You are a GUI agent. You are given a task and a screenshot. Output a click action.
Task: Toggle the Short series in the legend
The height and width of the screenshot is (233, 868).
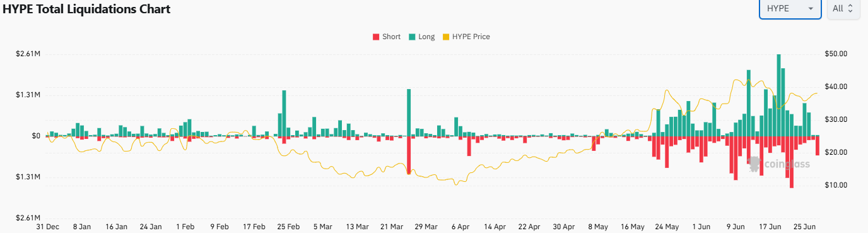tap(387, 37)
